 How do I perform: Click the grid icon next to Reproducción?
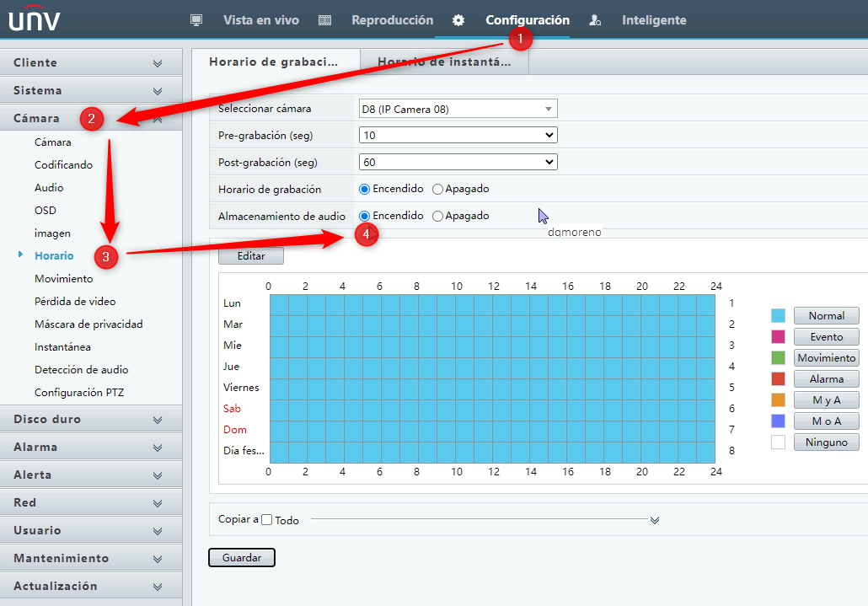click(324, 19)
